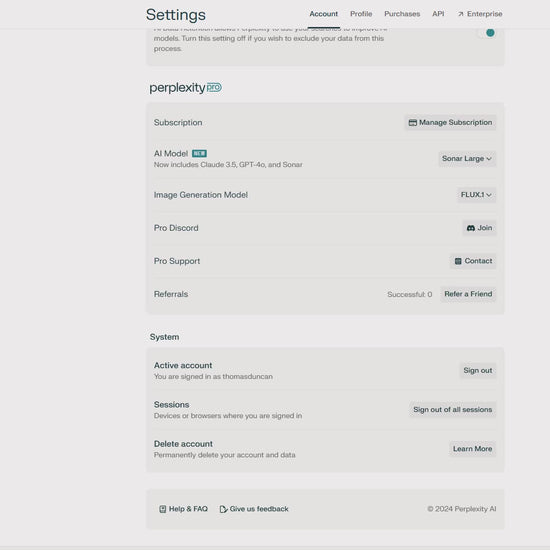
Task: Open the Sonar Large AI model dropdown
Action: coord(467,159)
